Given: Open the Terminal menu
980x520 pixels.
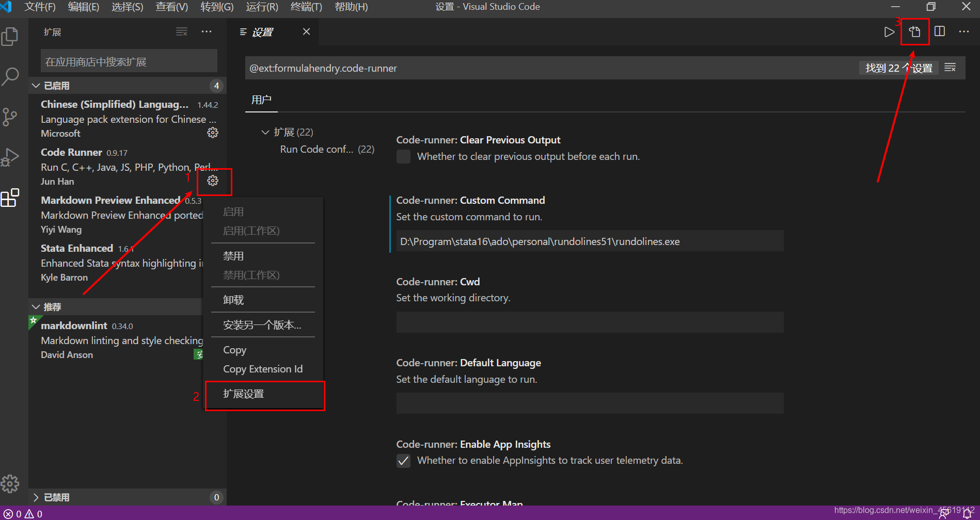Looking at the screenshot, I should click(306, 7).
